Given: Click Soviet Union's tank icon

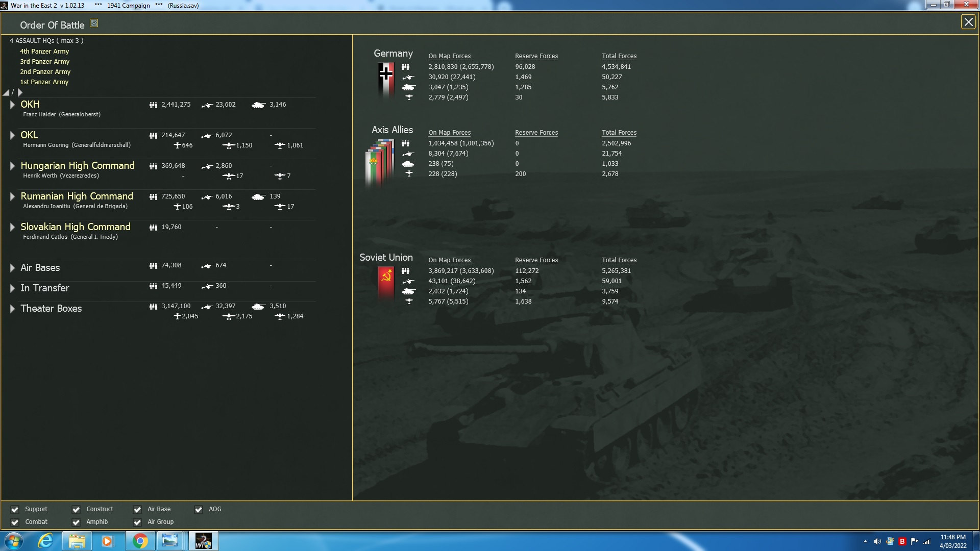Looking at the screenshot, I should pos(408,291).
